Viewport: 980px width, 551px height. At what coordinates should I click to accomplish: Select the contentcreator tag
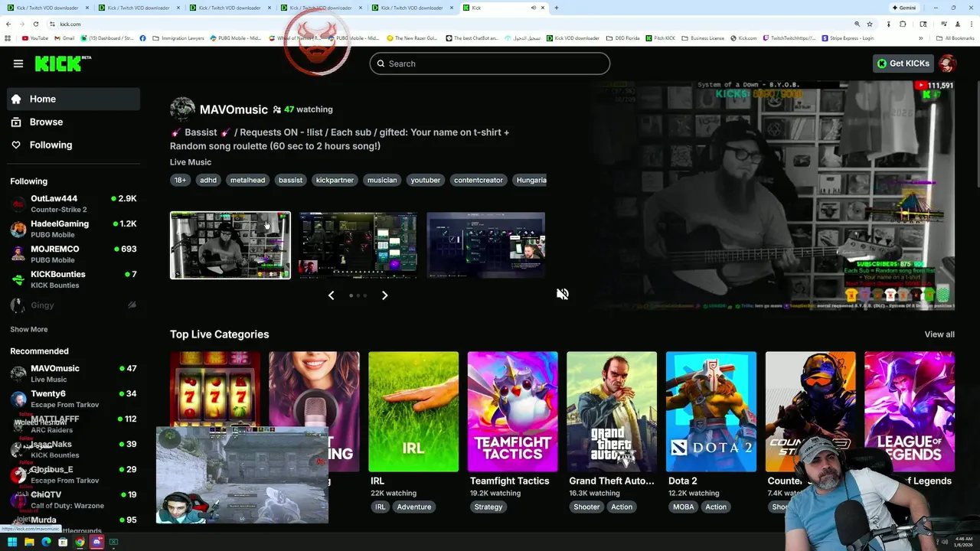pyautogui.click(x=479, y=180)
